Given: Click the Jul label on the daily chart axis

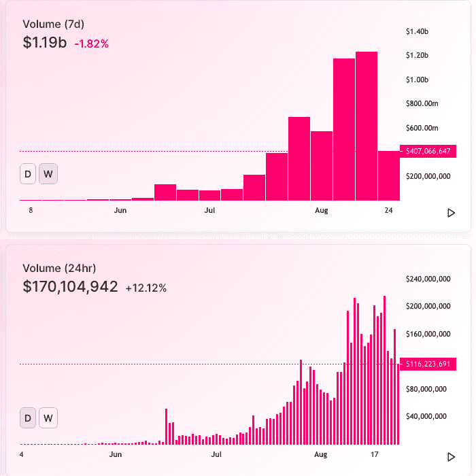Looking at the screenshot, I should 216,454.
